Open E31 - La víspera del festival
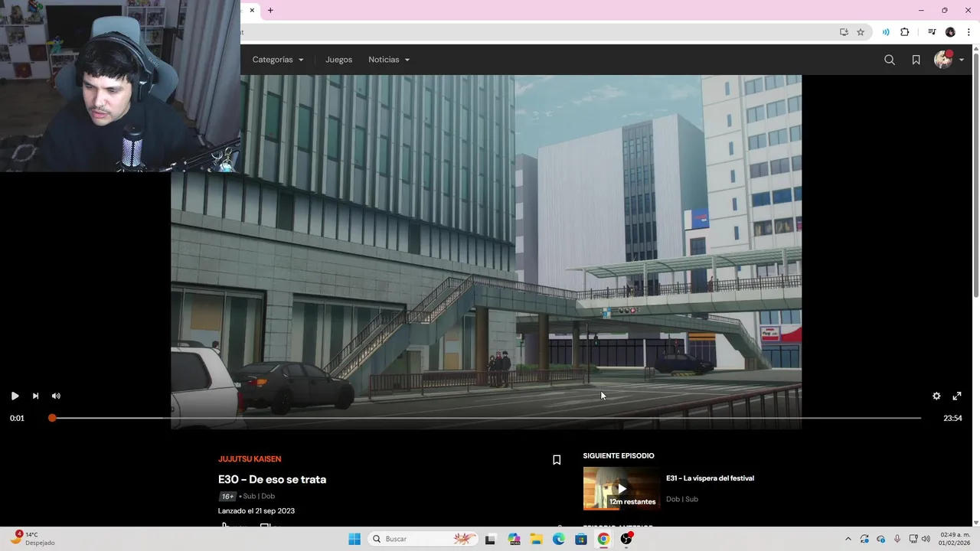Image resolution: width=980 pixels, height=551 pixels. (710, 478)
